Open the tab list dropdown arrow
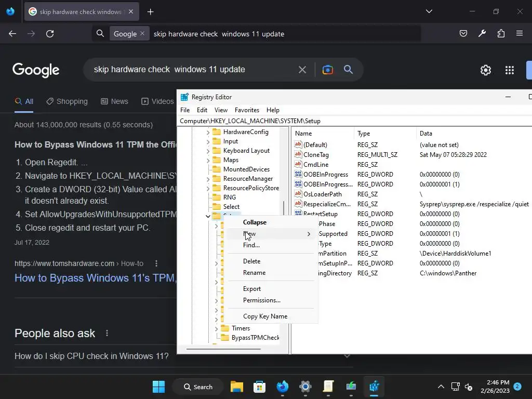Image resolution: width=532 pixels, height=399 pixels. click(x=429, y=11)
